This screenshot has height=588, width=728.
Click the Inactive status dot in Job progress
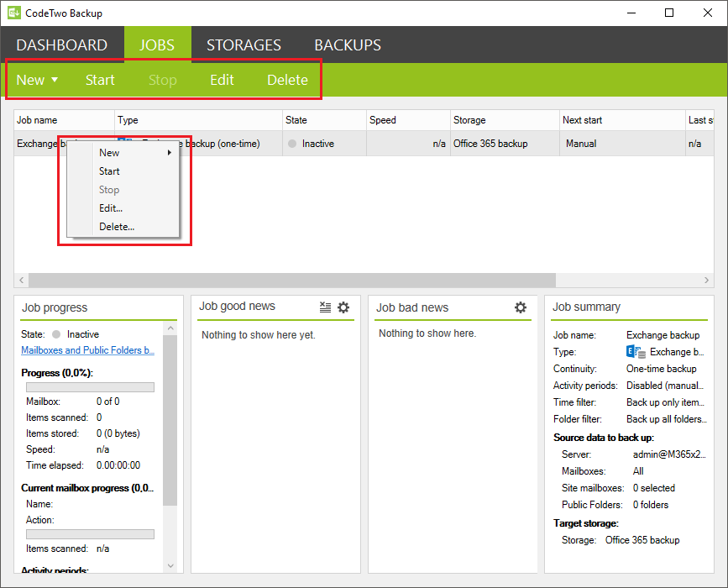(56, 334)
